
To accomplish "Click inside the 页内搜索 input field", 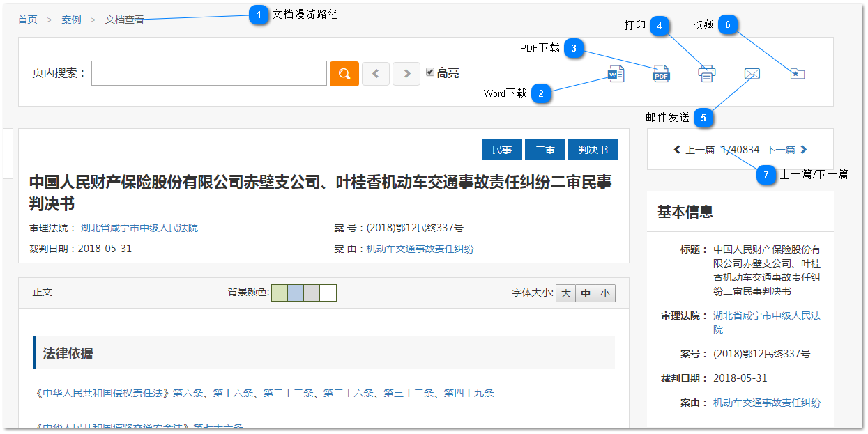I will (209, 72).
